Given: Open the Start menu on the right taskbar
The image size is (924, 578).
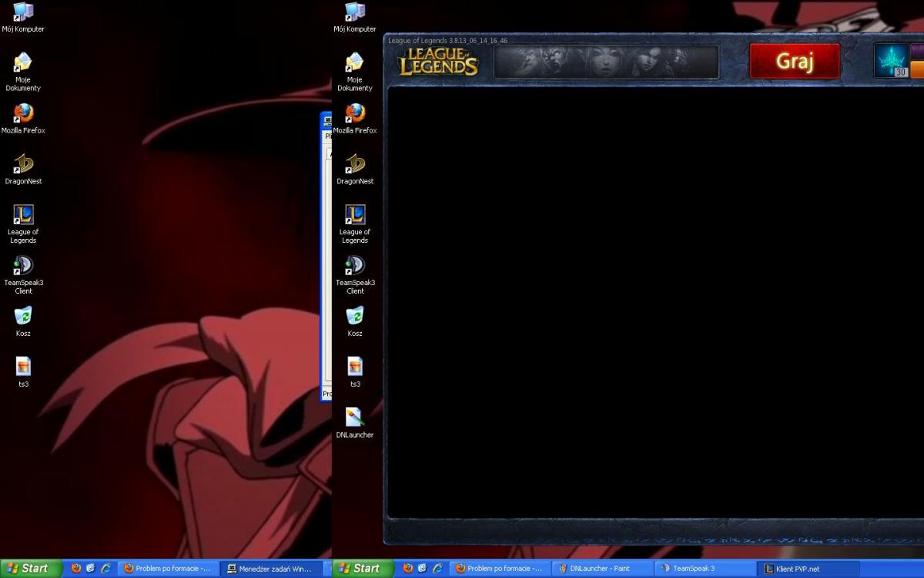Looking at the screenshot, I should (x=363, y=568).
